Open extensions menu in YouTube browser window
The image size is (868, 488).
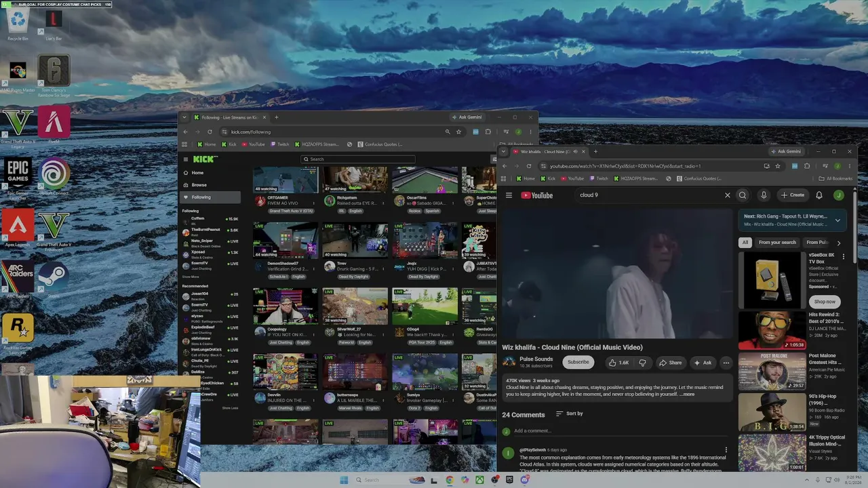coord(807,166)
